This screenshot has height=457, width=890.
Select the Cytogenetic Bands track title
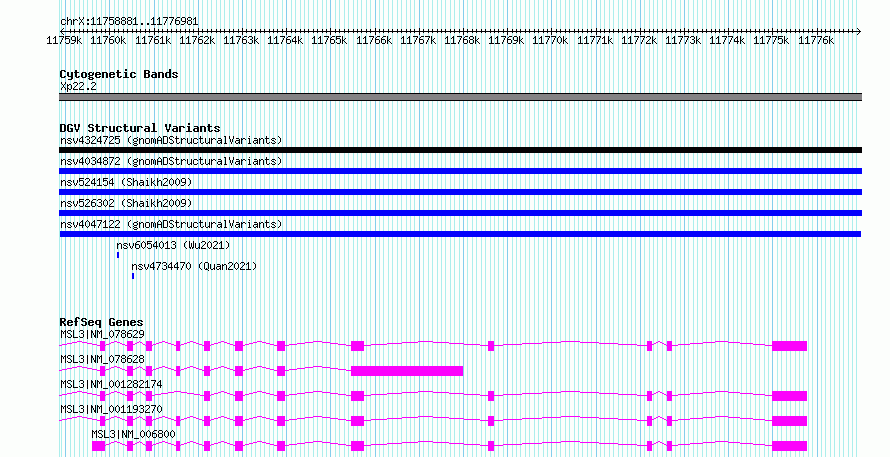pos(119,74)
